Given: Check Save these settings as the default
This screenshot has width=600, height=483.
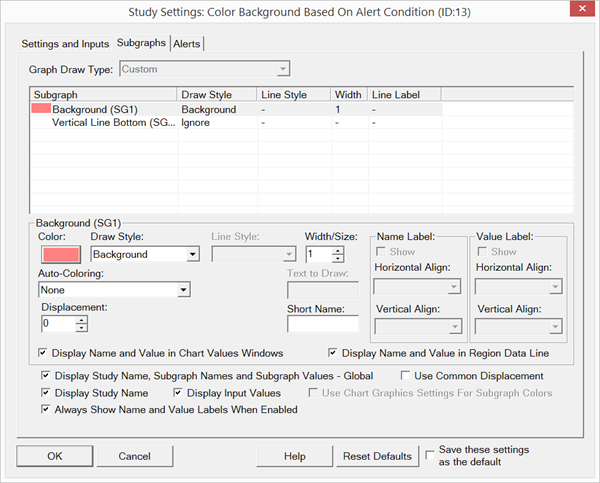Looking at the screenshot, I should [431, 452].
